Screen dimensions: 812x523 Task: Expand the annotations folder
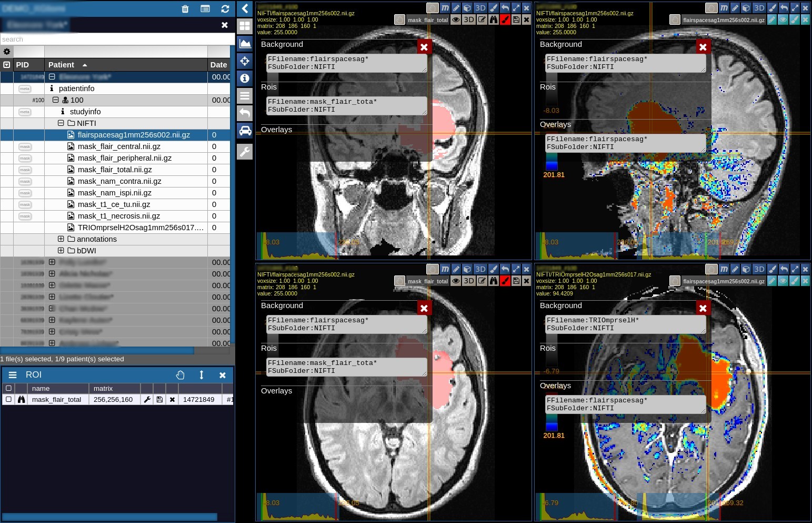coord(61,239)
